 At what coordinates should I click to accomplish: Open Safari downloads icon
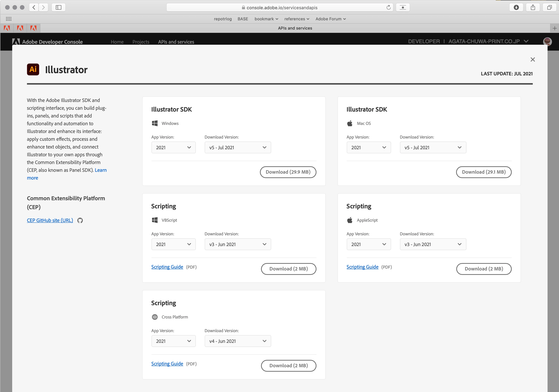click(516, 7)
